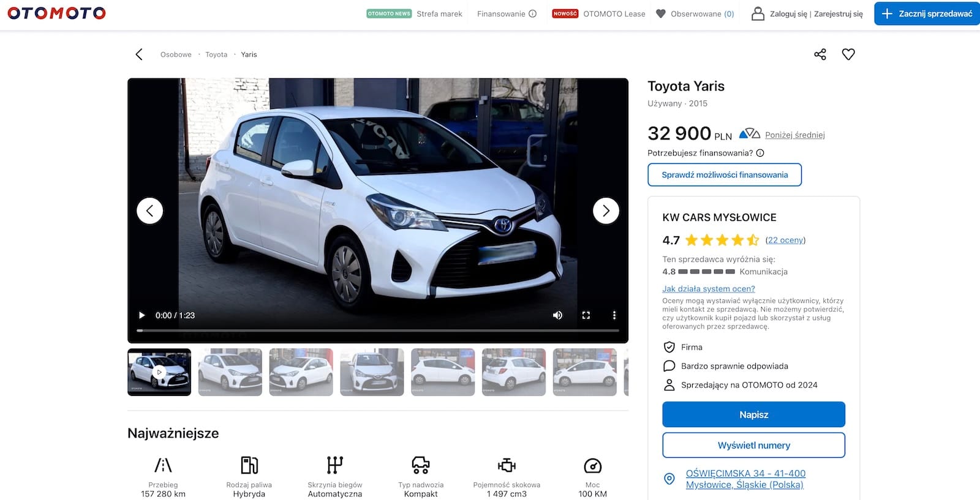Click the Toyota Yaris title
Screen dimensions: 980x500
[686, 86]
